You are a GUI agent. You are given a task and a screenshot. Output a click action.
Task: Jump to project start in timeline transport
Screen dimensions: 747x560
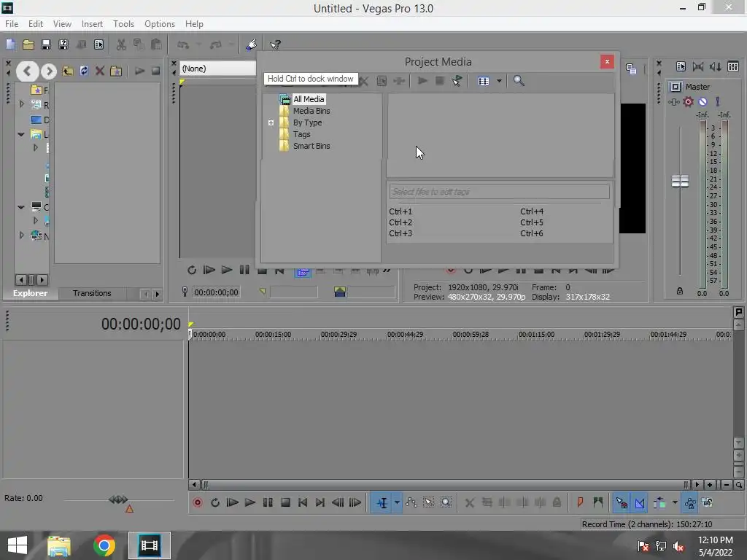pos(303,503)
